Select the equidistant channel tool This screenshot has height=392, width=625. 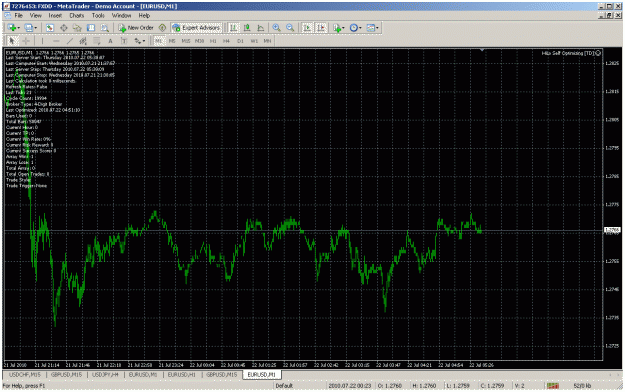point(83,41)
